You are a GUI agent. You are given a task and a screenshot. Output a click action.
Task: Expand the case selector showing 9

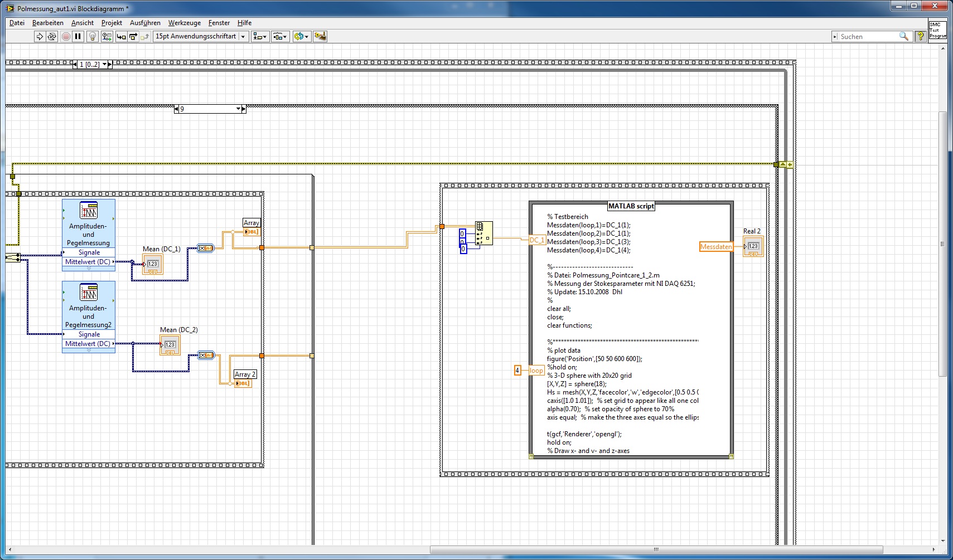coord(239,109)
